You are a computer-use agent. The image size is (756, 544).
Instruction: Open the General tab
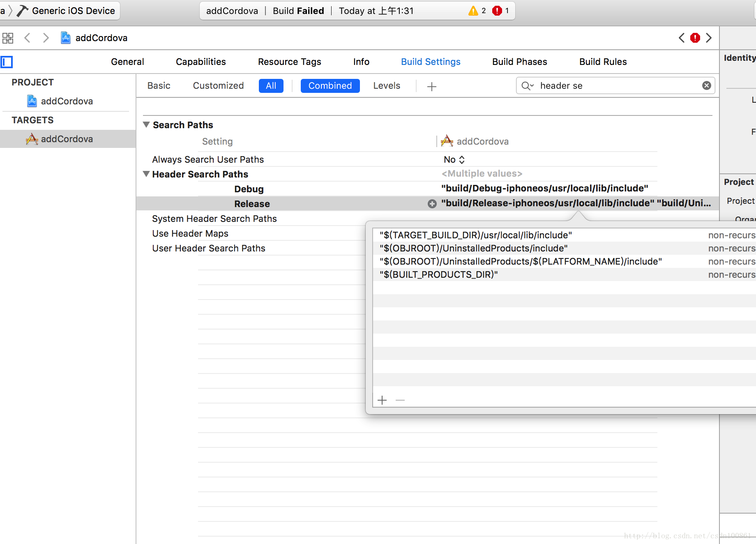pyautogui.click(x=127, y=62)
